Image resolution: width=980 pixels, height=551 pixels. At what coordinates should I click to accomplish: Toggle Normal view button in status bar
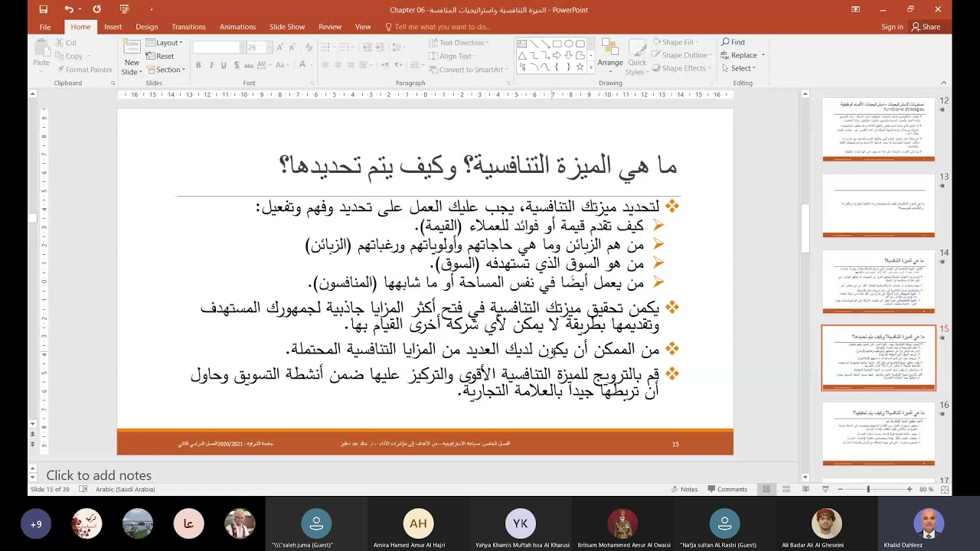766,489
